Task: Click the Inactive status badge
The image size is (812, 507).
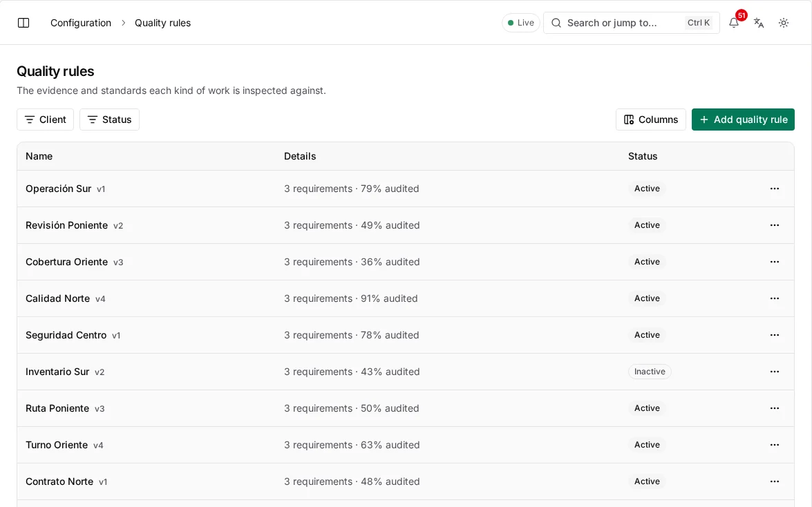Action: [650, 372]
